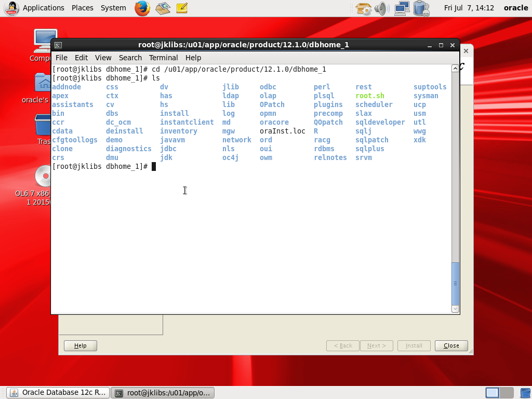This screenshot has width=532, height=399.
Task: Open the clock showing Fri Jul 7, 14:12
Action: tap(469, 8)
